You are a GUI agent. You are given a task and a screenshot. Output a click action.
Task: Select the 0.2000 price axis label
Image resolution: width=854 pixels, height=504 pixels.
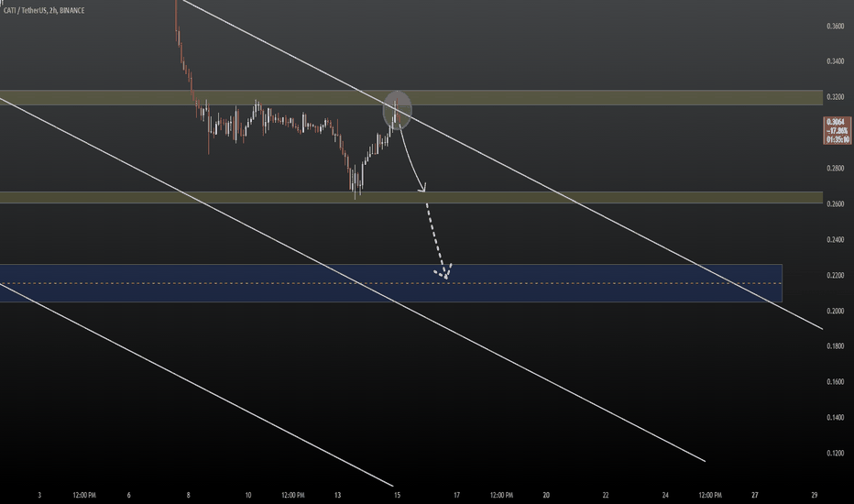[835, 311]
